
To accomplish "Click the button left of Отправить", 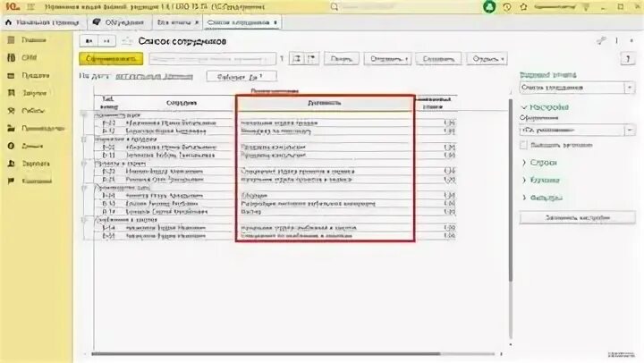I will [342, 59].
